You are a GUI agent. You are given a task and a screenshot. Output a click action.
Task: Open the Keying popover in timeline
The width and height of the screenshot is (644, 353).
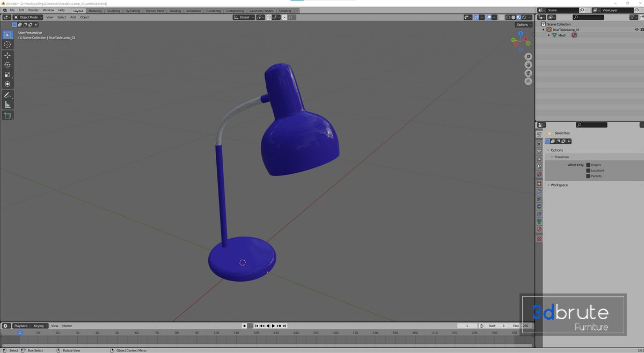pyautogui.click(x=40, y=326)
